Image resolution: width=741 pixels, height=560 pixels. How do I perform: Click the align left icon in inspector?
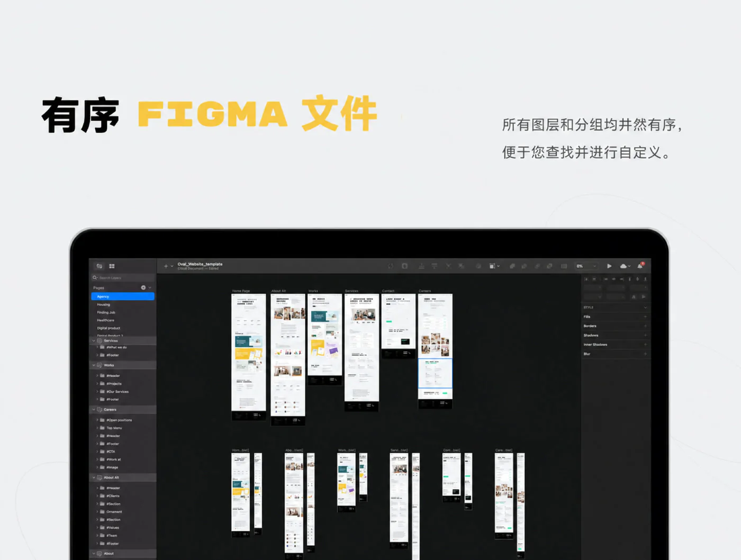click(x=606, y=279)
